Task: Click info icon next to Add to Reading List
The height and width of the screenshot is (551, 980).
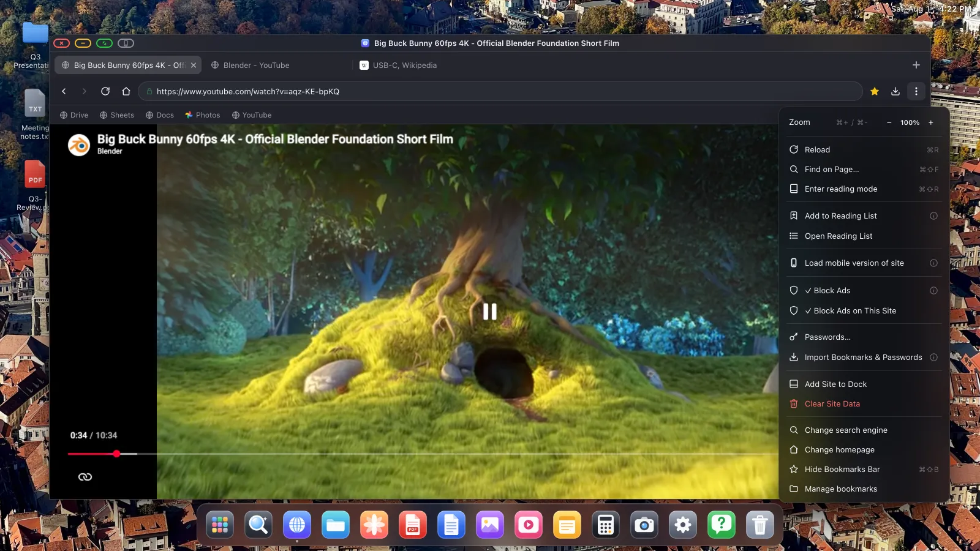Action: [934, 216]
